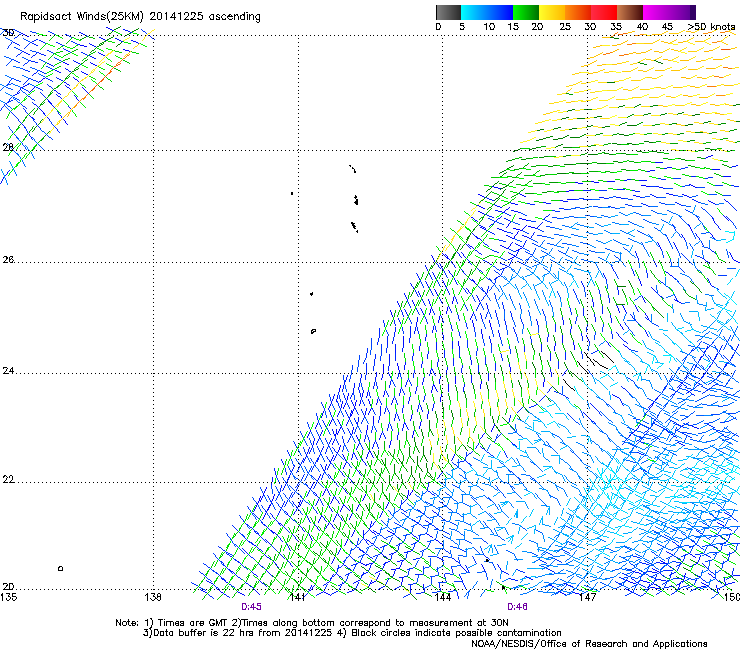
Task: Click the longitude axis label '147'
Action: tap(587, 597)
